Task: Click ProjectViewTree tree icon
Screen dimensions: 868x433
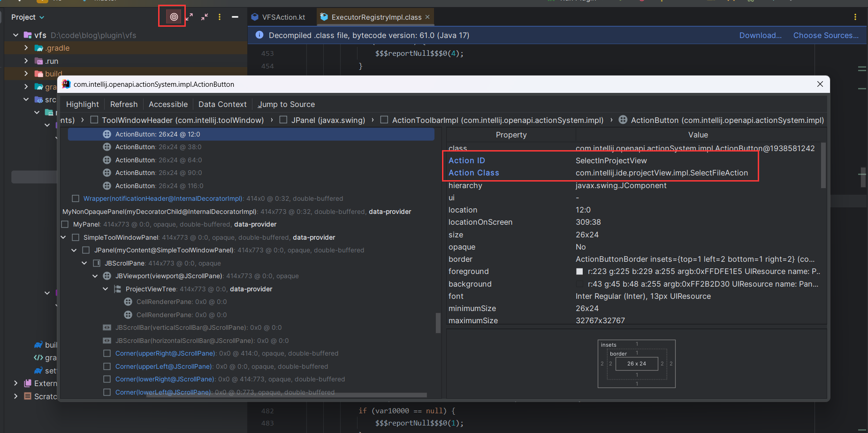Action: 117,289
